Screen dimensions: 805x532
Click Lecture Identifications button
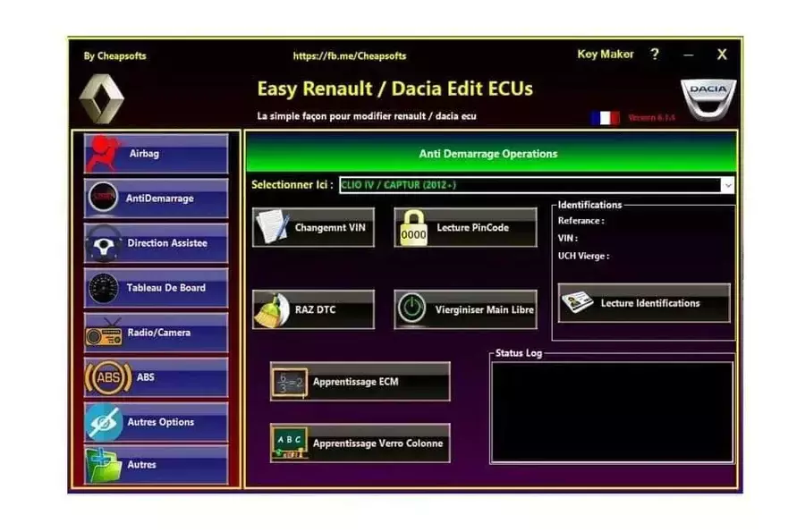[x=644, y=303]
